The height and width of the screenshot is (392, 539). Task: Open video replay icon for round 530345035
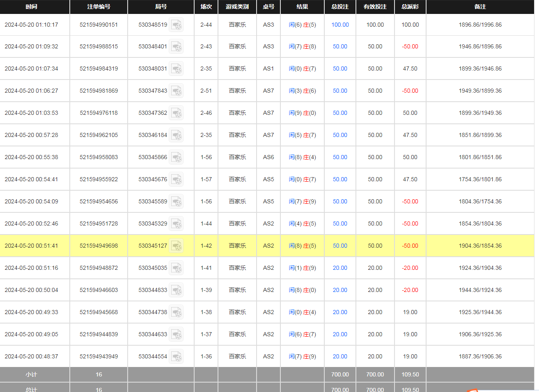(177, 268)
